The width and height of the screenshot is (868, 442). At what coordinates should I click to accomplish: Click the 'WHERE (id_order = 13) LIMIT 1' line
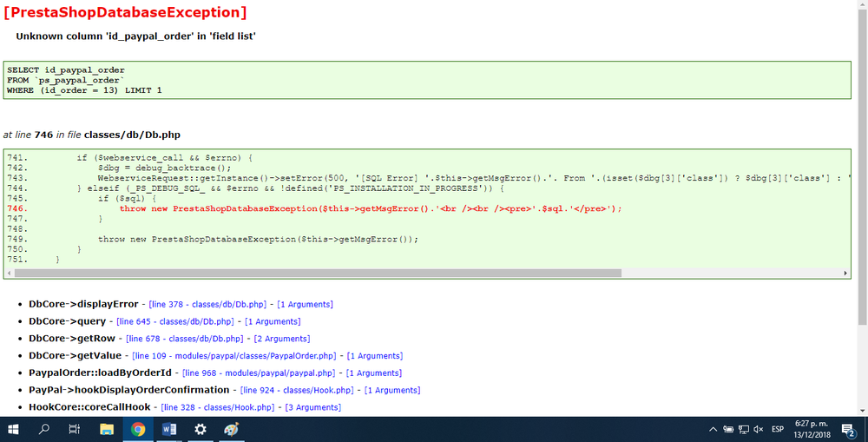pyautogui.click(x=84, y=89)
